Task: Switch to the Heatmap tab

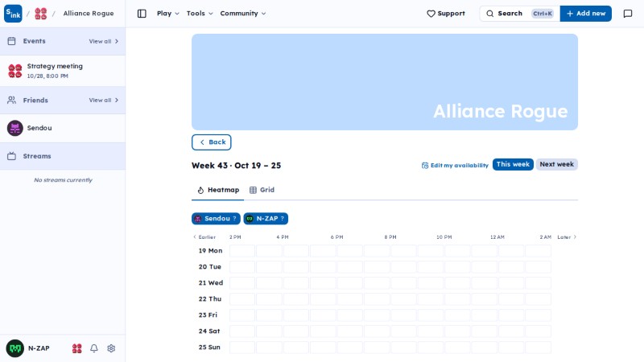Action: pyautogui.click(x=217, y=190)
